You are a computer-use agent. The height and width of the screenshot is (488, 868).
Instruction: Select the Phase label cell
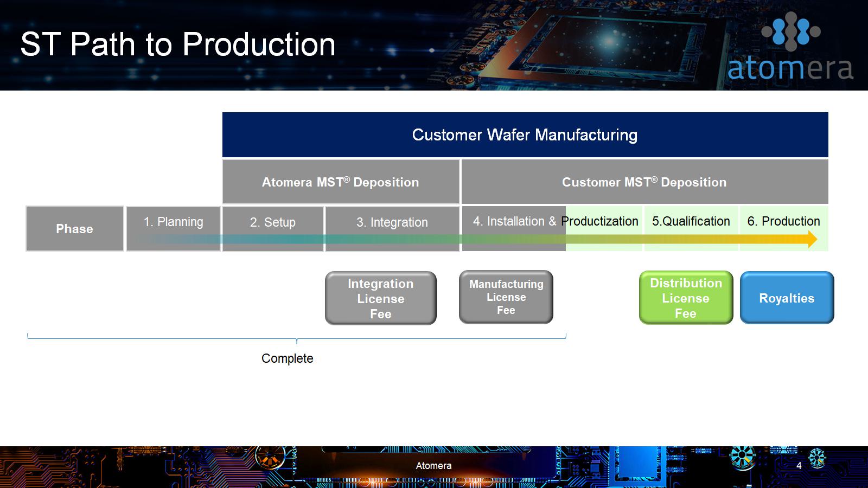(x=75, y=229)
